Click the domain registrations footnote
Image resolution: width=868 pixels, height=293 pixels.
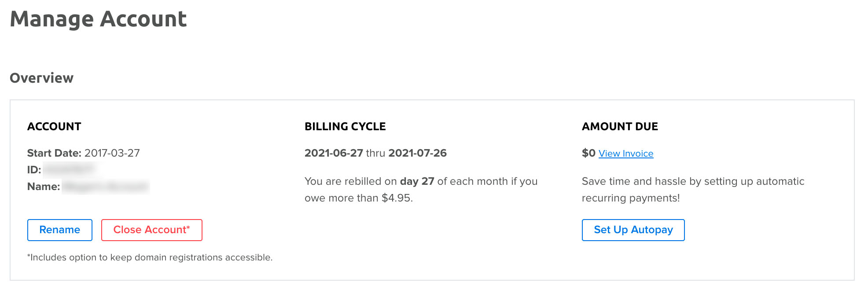click(150, 257)
